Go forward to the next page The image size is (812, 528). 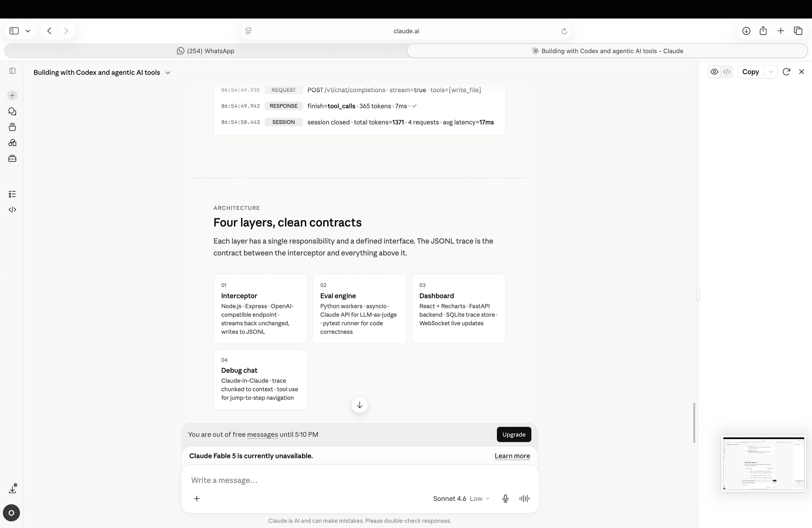click(x=66, y=31)
